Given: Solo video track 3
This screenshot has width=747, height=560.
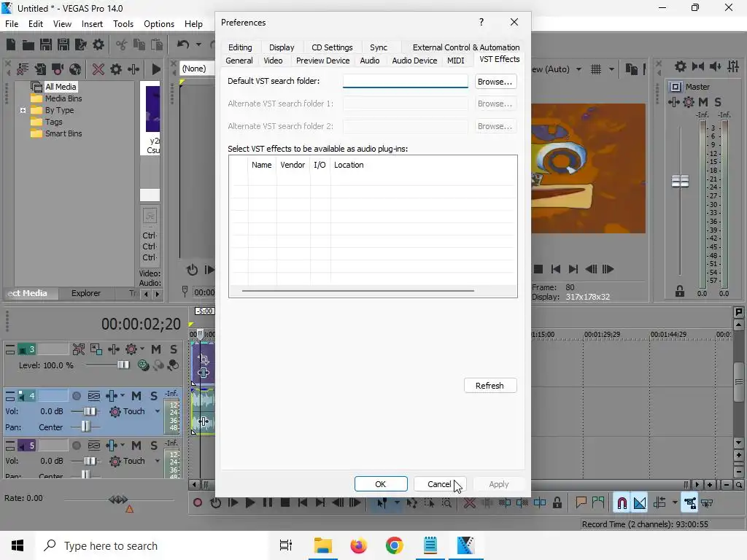Looking at the screenshot, I should 174,349.
